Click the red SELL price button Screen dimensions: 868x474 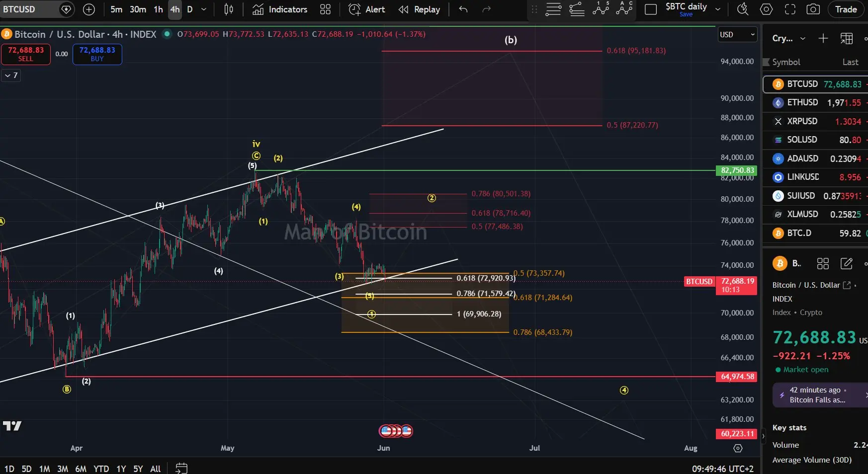pos(26,54)
